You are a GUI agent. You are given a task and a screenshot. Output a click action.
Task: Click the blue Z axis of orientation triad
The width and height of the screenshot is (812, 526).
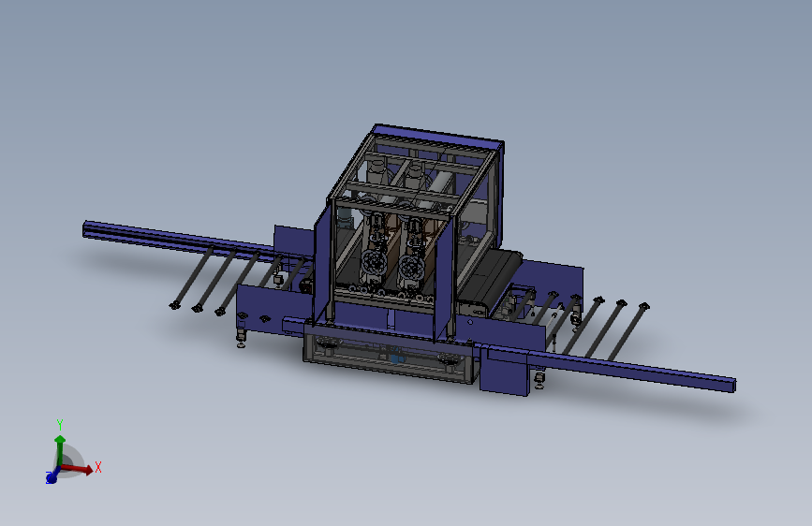click(x=52, y=476)
